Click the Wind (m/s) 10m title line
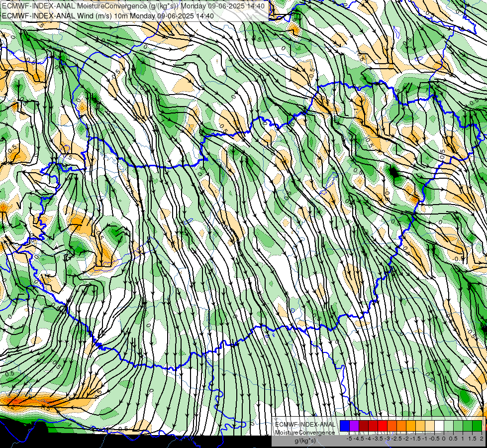Image resolution: width=487 pixels, height=448 pixels. tap(107, 16)
